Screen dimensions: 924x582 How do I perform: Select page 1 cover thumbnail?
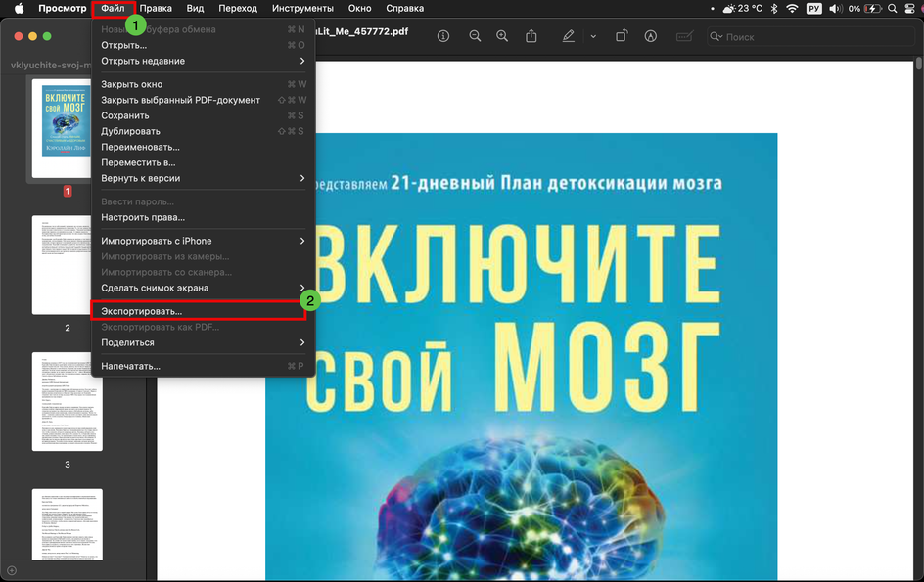click(x=62, y=128)
